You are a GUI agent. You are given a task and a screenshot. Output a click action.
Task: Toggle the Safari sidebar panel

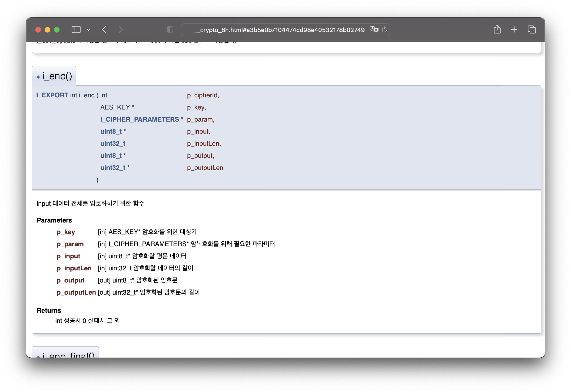point(76,30)
